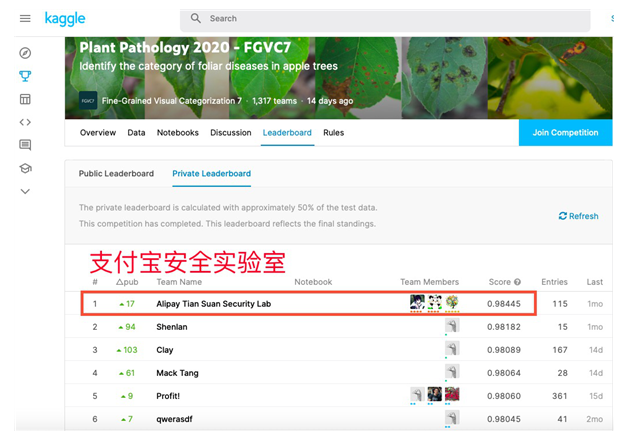
Task: Open the Shenlan team name
Action: (x=172, y=327)
